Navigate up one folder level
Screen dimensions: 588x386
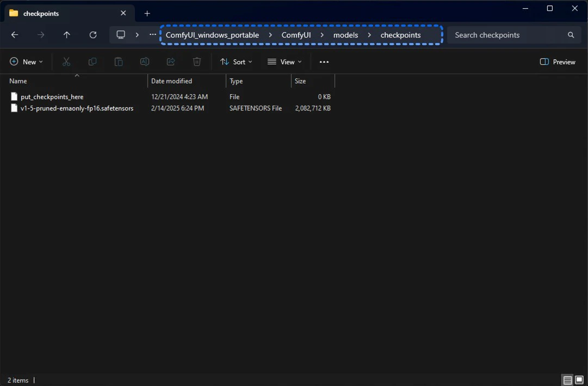coord(66,35)
